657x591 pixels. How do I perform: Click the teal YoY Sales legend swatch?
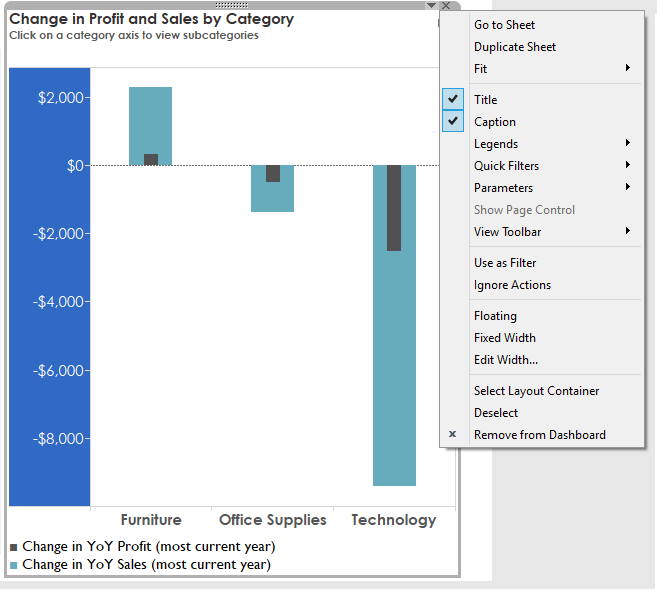[13, 565]
